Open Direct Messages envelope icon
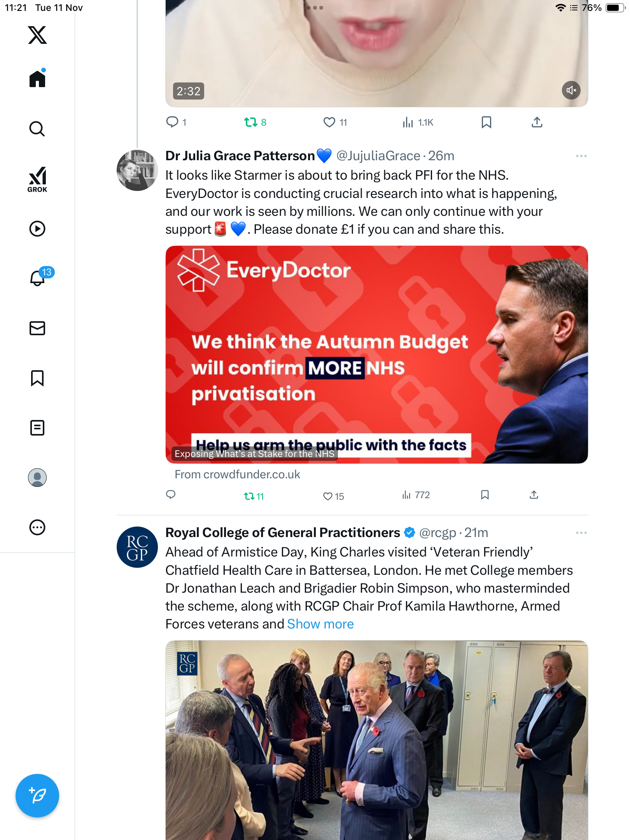The height and width of the screenshot is (840, 630). coord(37,328)
